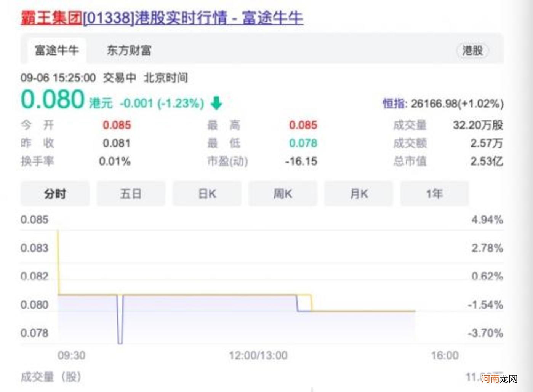
Task: Click the 2.78% axis label
Action: pyautogui.click(x=487, y=248)
